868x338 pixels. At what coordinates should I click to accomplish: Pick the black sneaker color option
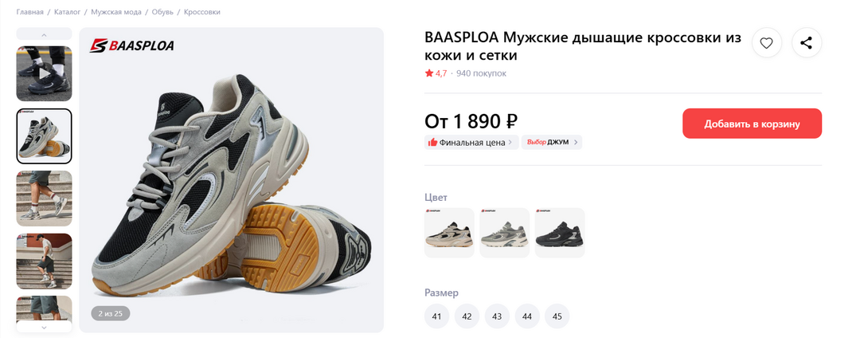[x=560, y=233]
